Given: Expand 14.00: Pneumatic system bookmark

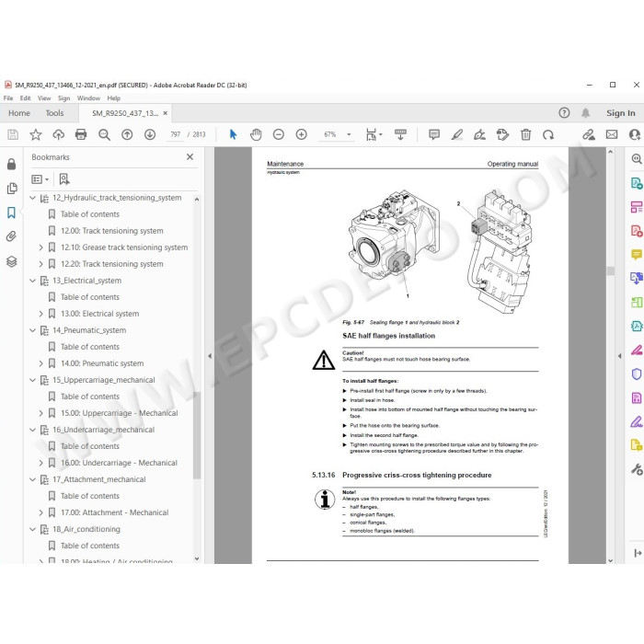Looking at the screenshot, I should click(x=40, y=363).
